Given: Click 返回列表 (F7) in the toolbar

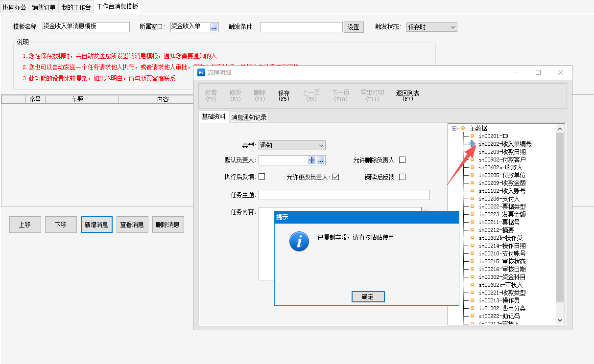Looking at the screenshot, I should [407, 95].
